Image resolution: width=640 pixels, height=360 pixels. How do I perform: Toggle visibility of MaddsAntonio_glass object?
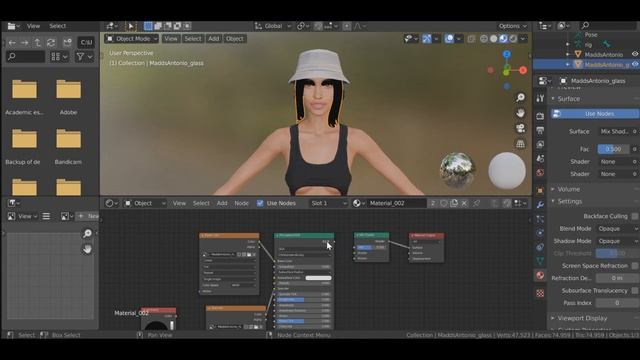[635, 64]
